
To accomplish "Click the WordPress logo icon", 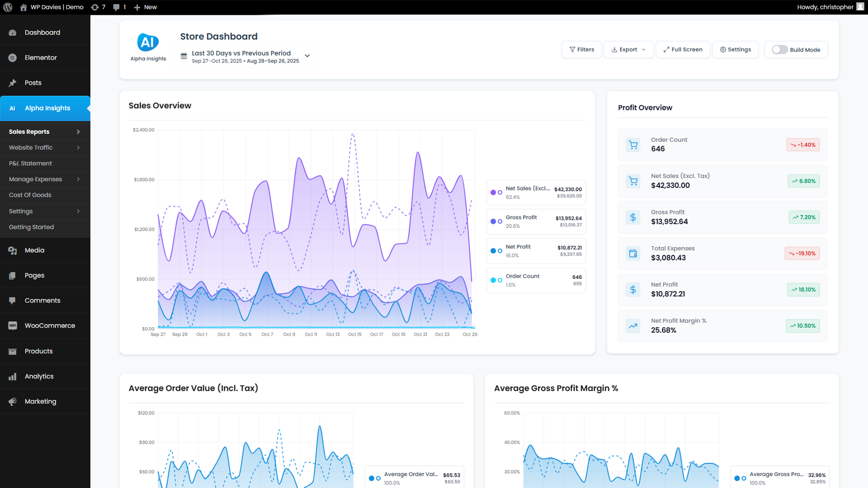I will coord(8,7).
